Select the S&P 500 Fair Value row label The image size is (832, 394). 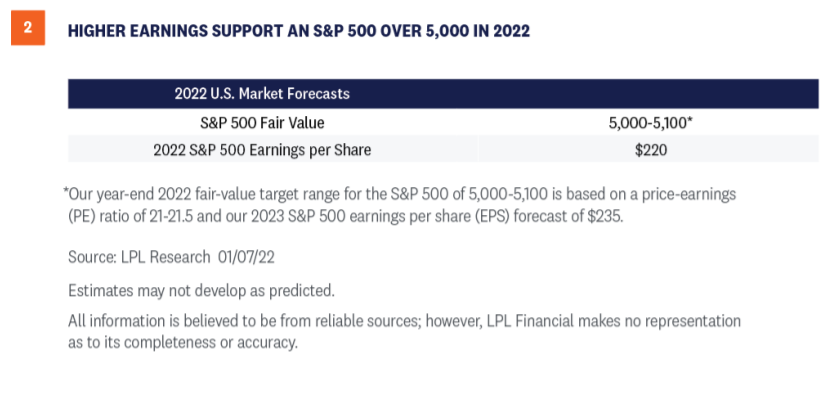pos(262,123)
